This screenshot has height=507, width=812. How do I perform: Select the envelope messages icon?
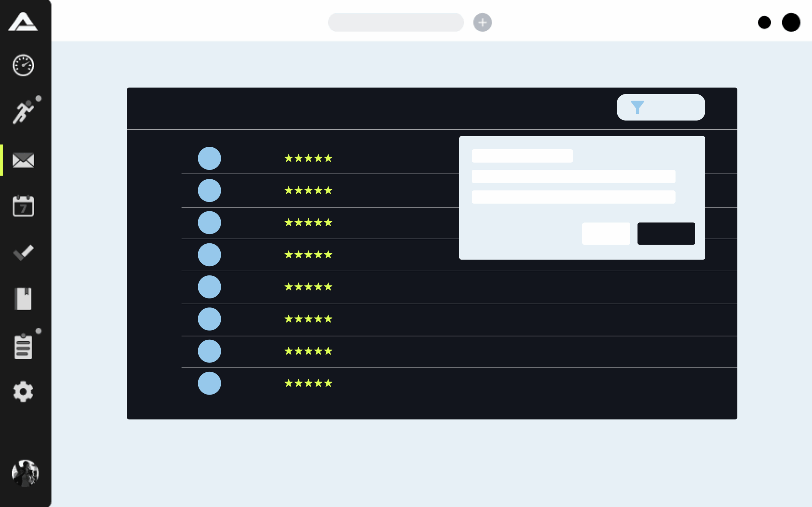point(23,160)
